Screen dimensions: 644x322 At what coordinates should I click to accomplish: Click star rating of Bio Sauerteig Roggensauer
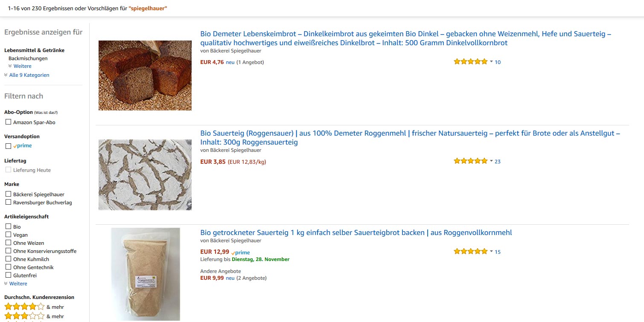[x=470, y=161]
